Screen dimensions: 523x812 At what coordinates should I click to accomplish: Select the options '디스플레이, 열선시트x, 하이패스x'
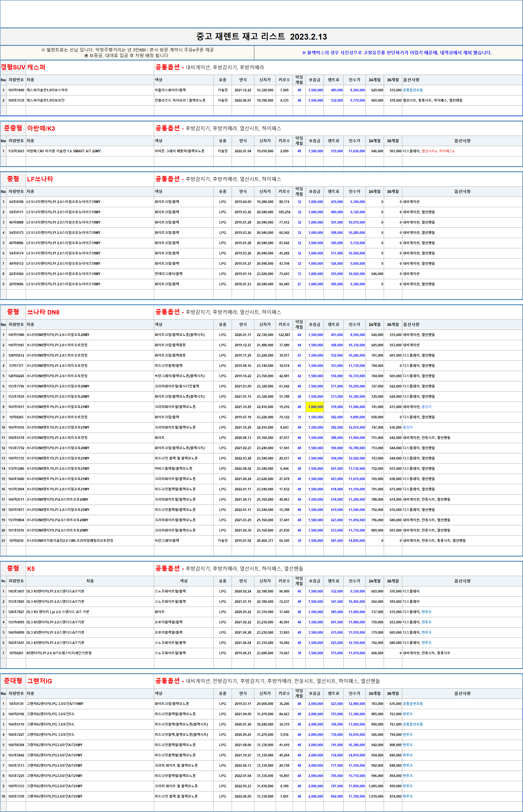pyautogui.click(x=429, y=151)
